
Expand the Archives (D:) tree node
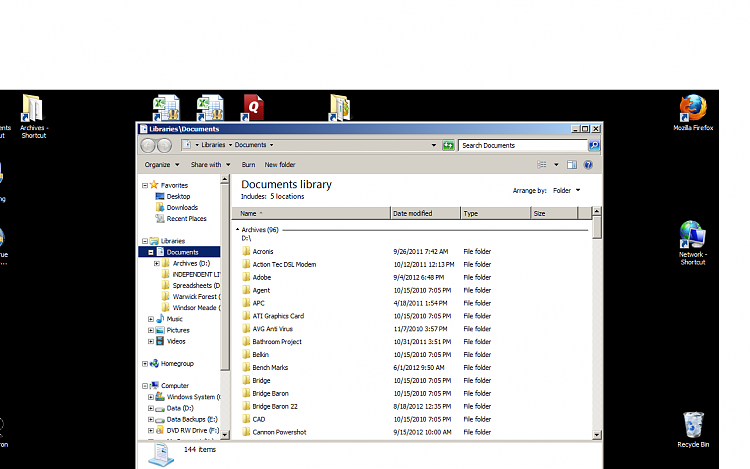click(156, 263)
